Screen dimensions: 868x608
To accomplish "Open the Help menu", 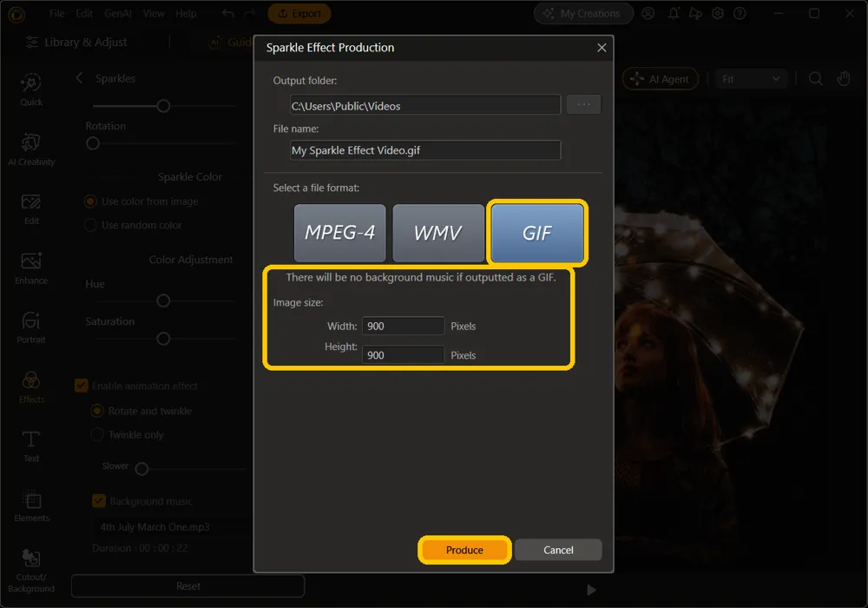I will 186,13.
